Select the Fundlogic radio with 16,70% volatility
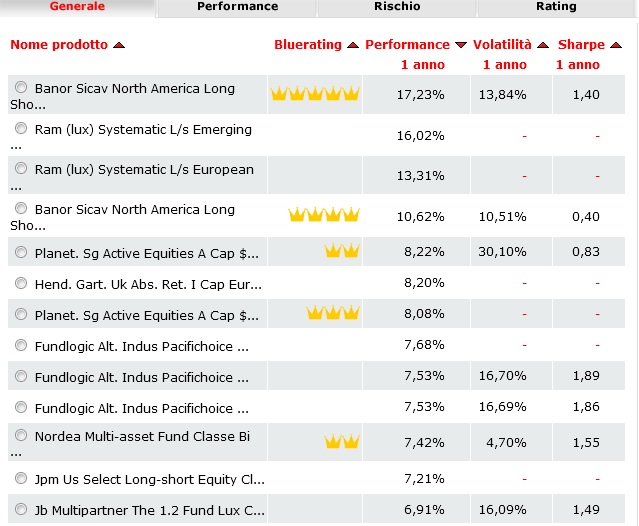 tap(21, 376)
